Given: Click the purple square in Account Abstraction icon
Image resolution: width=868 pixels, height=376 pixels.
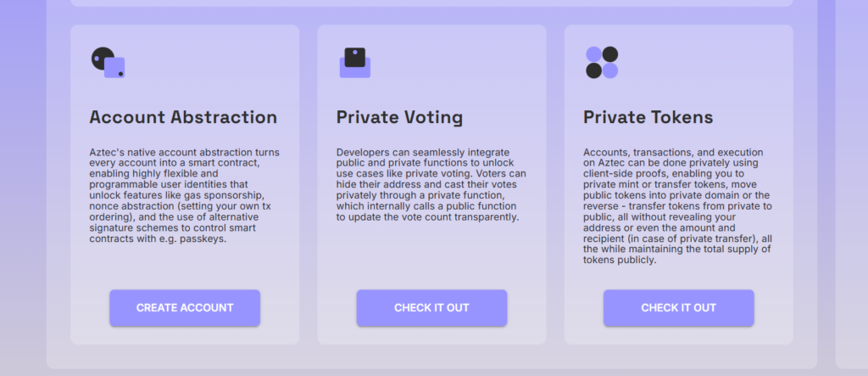Looking at the screenshot, I should point(114,68).
